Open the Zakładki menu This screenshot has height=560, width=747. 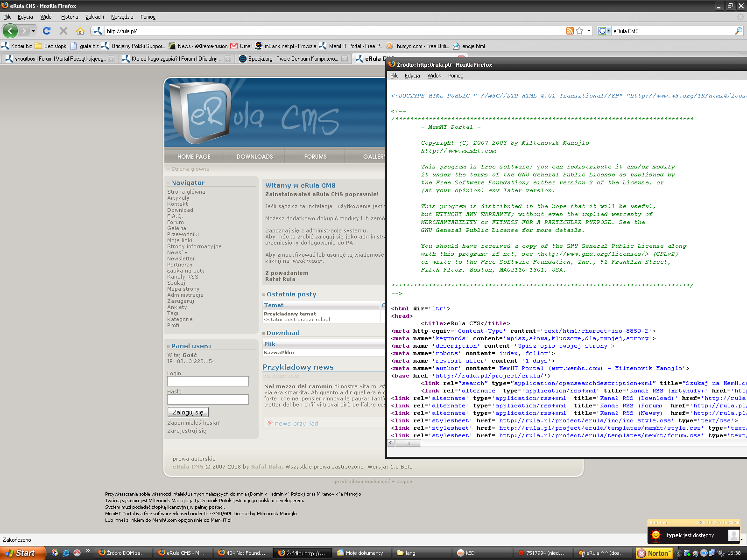tap(95, 17)
